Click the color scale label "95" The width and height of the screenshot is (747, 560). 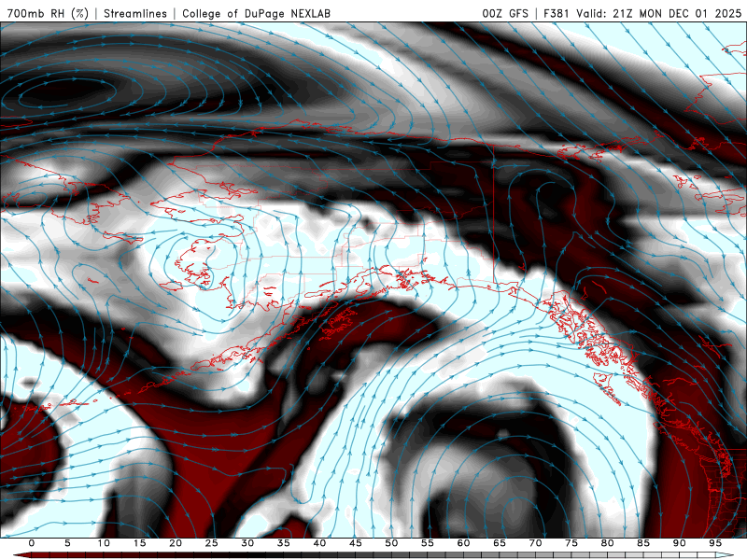point(715,543)
